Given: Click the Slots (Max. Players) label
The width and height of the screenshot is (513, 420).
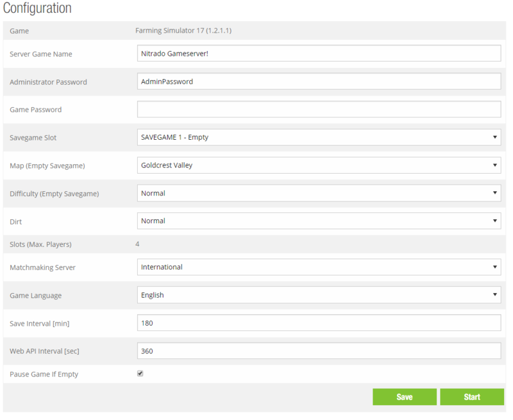Looking at the screenshot, I should click(40, 244).
